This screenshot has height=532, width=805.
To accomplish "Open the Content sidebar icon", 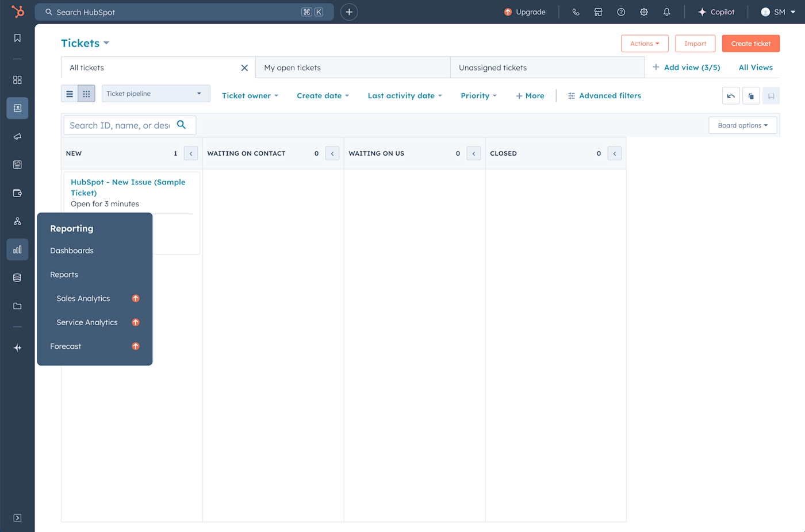I will point(17,165).
